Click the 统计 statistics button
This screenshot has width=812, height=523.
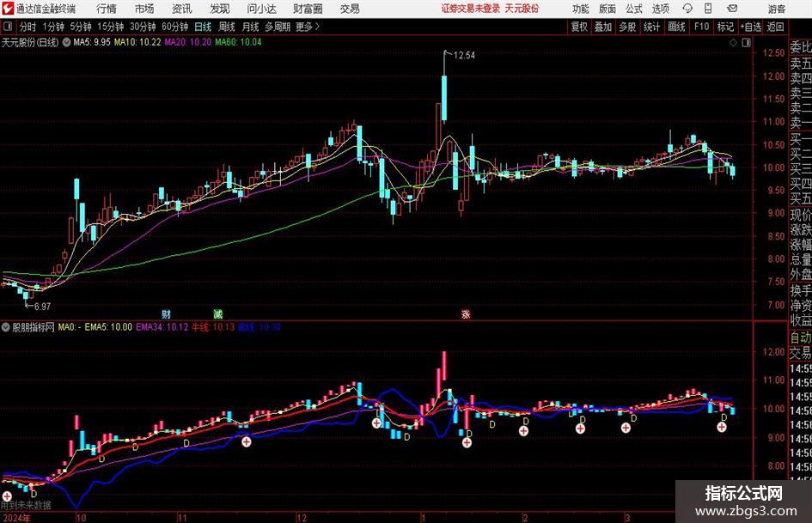[x=652, y=27]
